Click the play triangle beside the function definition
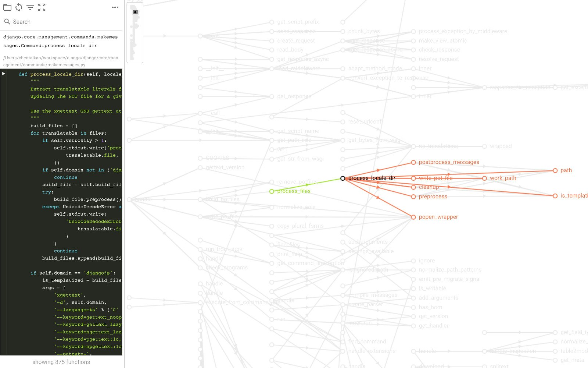Viewport: 588px width, 368px height. point(3,73)
